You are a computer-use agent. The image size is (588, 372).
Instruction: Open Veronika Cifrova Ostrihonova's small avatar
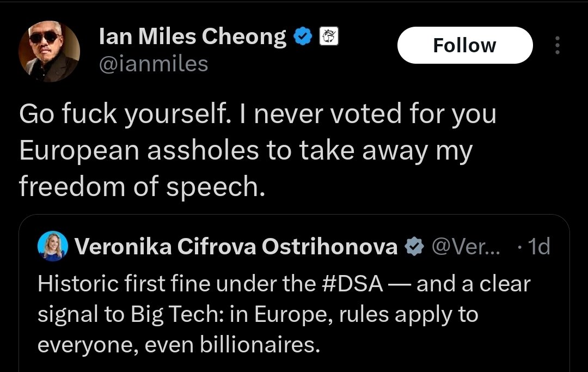click(53, 246)
